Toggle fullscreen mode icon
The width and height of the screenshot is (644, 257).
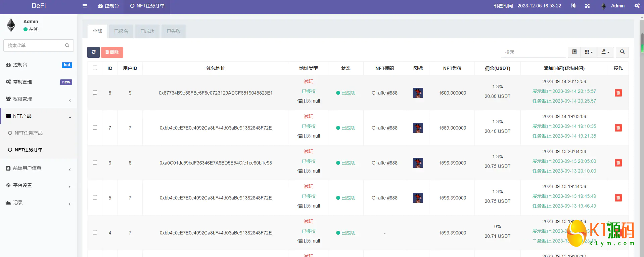[x=587, y=6]
